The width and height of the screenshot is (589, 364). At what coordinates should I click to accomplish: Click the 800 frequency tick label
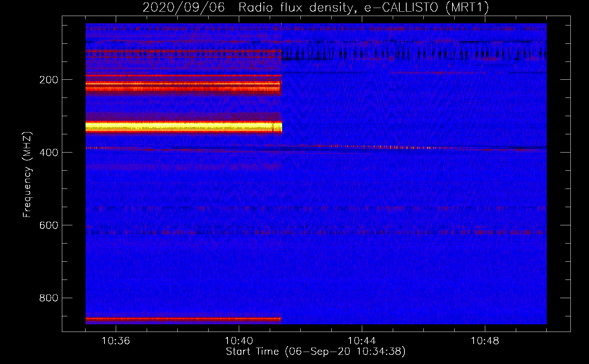pyautogui.click(x=49, y=298)
